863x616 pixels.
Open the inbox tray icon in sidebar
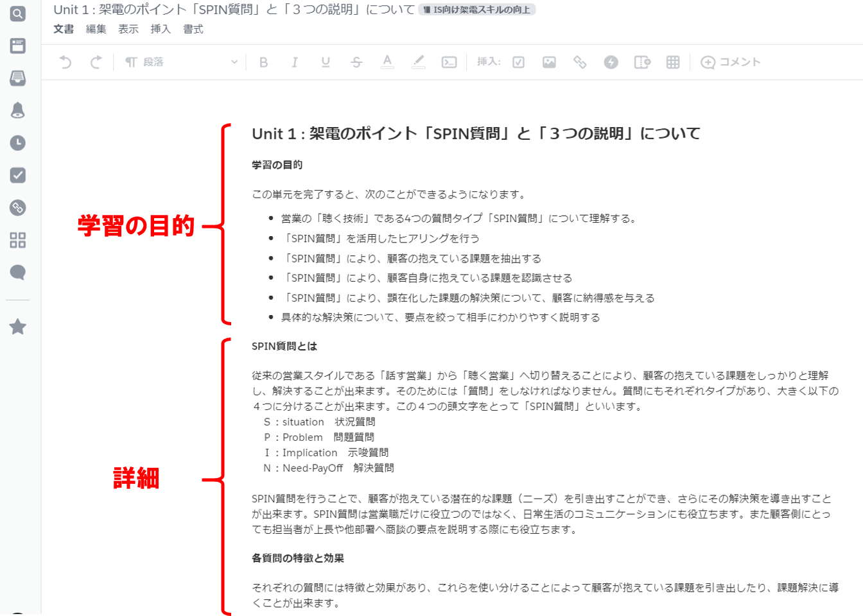coord(18,78)
